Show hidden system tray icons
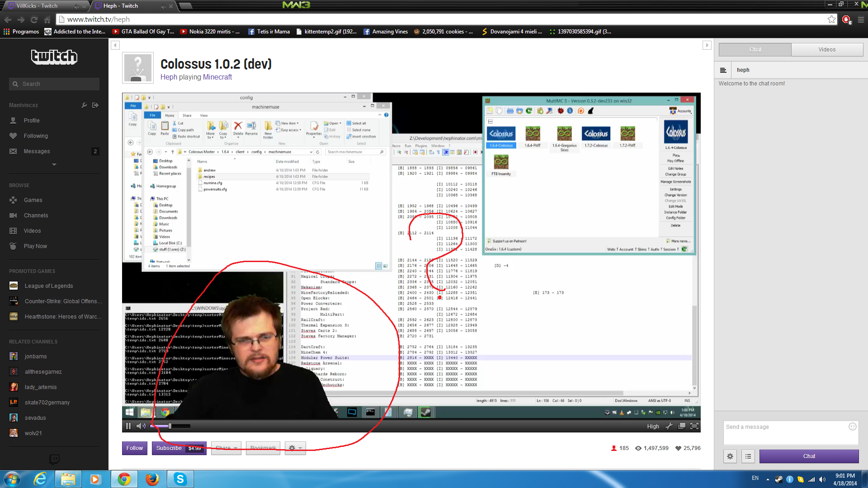 [768, 479]
